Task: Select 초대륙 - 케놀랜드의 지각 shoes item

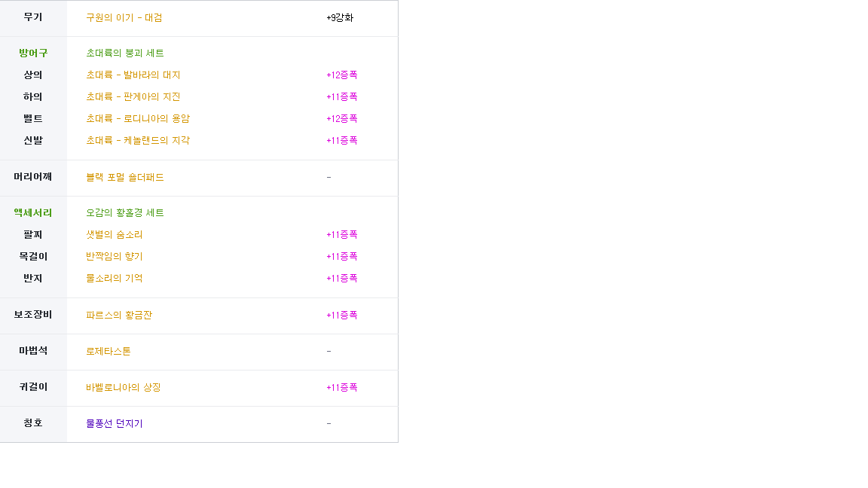Action: [137, 141]
